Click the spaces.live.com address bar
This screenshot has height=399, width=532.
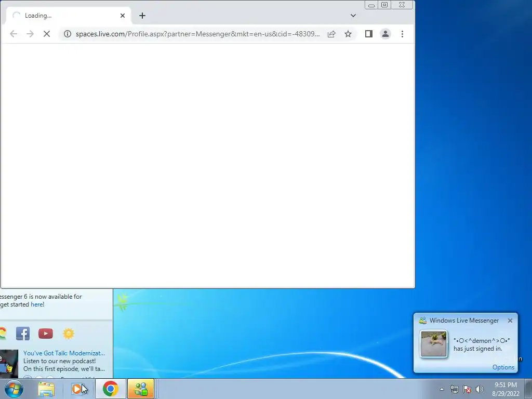(197, 34)
